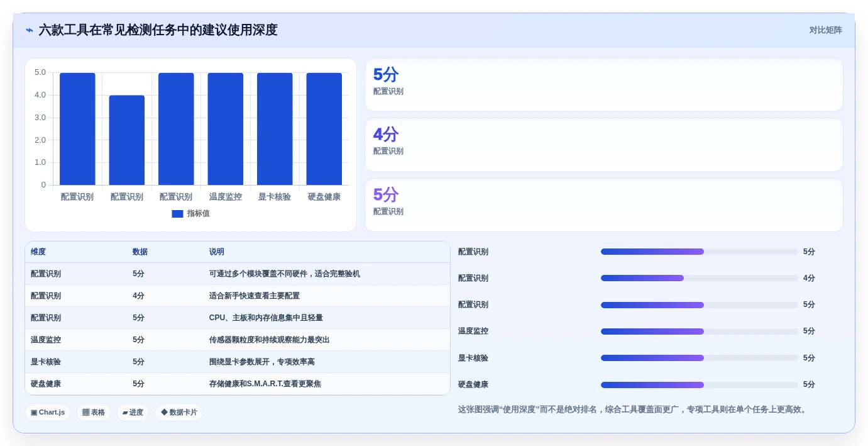Click the footnote starting 这张图强调
Screen dimensions: 868x446
pyautogui.click(x=634, y=410)
